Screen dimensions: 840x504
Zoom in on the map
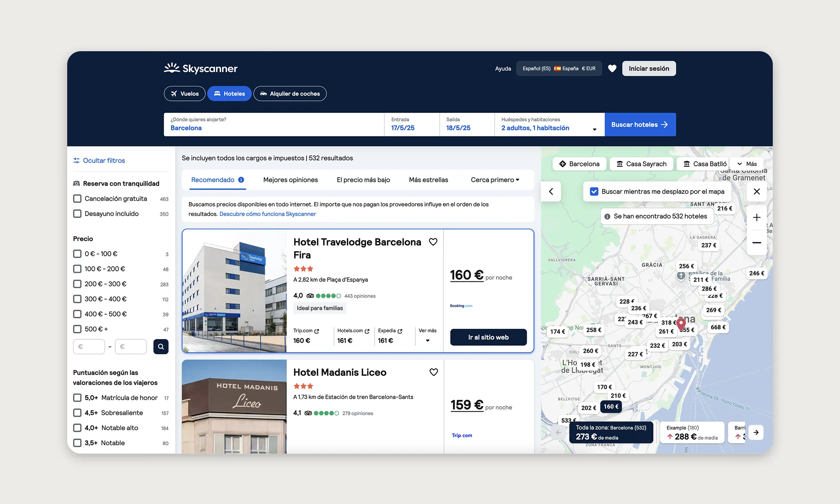coord(756,218)
